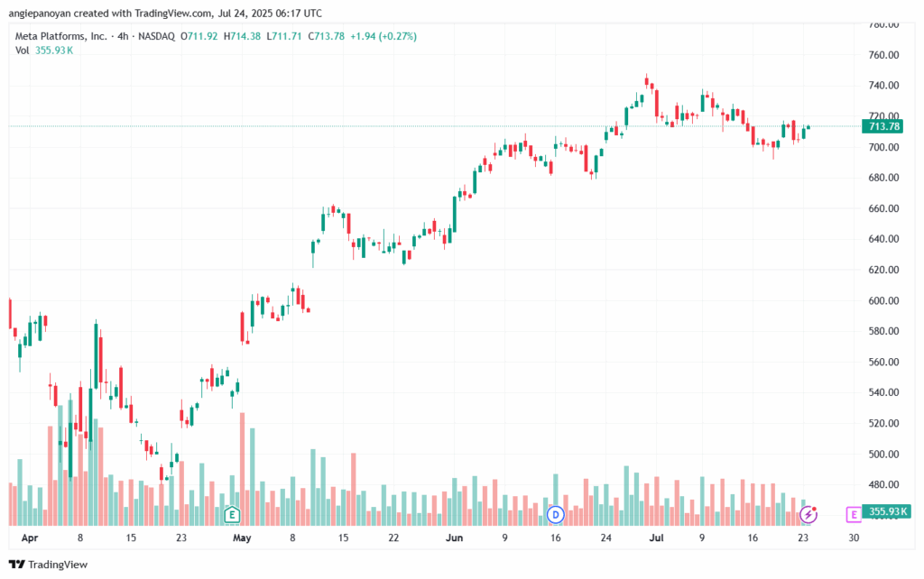Click the 355.93K volume label on axis
The width and height of the screenshot is (924, 579).
click(886, 510)
